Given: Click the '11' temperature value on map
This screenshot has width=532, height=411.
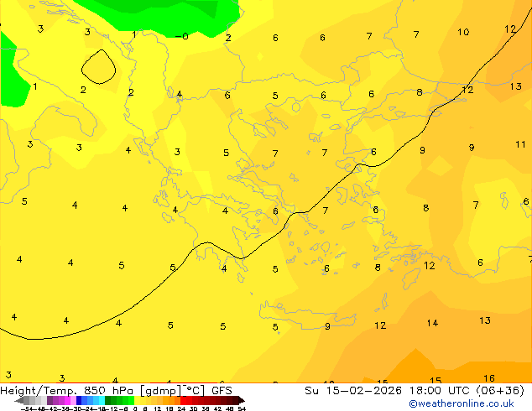Looking at the screenshot, I should (x=520, y=144).
